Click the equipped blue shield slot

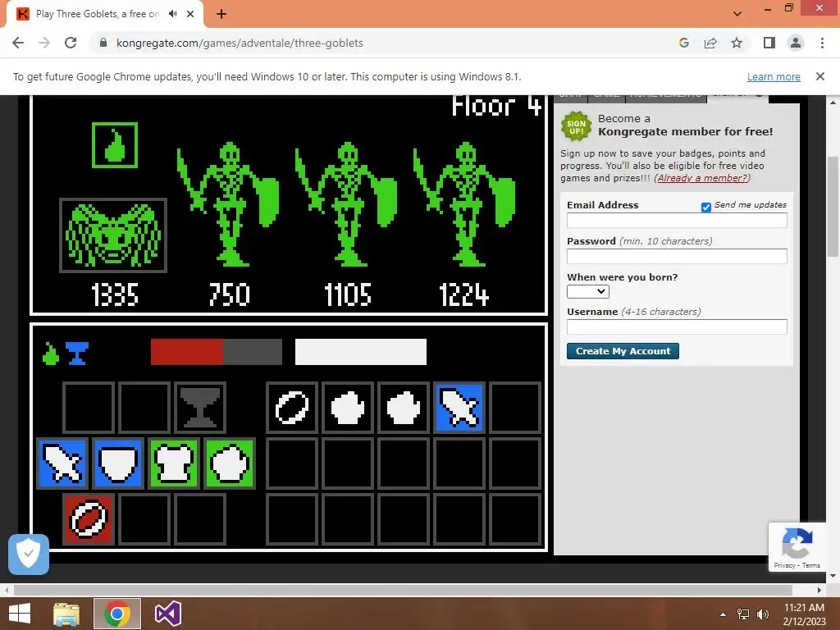tap(118, 463)
